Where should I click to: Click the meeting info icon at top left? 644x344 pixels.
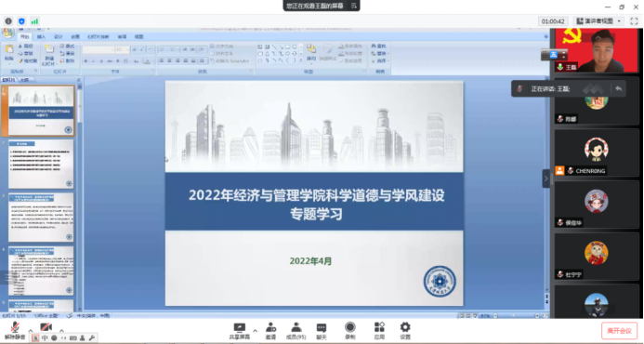[x=8, y=21]
